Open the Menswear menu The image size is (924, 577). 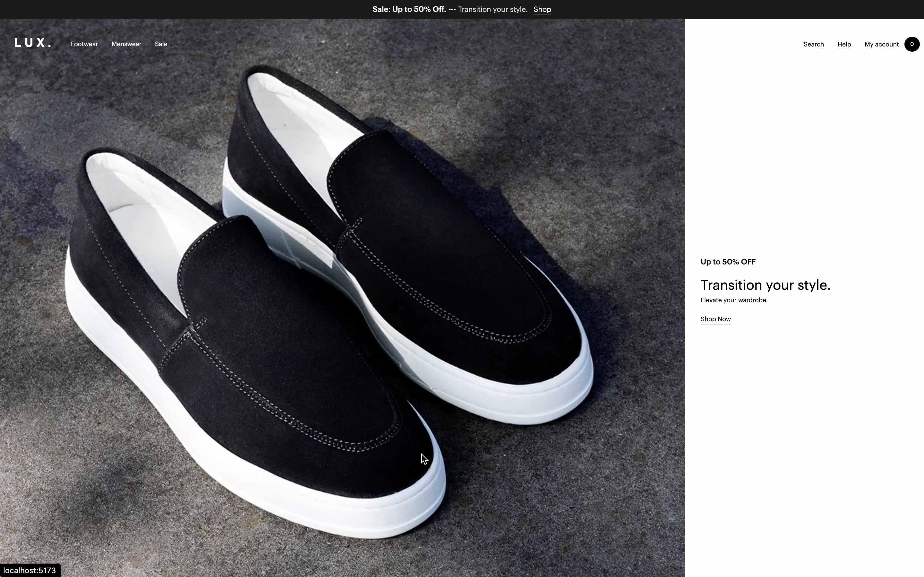coord(126,44)
